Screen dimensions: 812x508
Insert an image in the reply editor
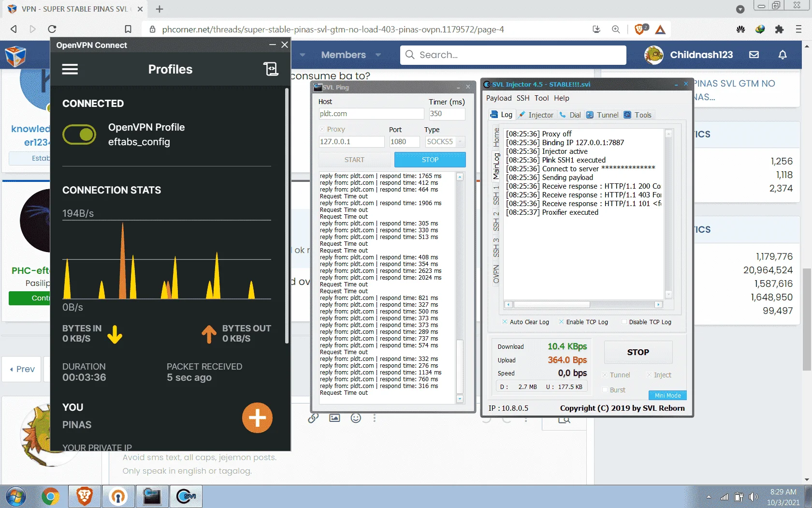click(334, 418)
